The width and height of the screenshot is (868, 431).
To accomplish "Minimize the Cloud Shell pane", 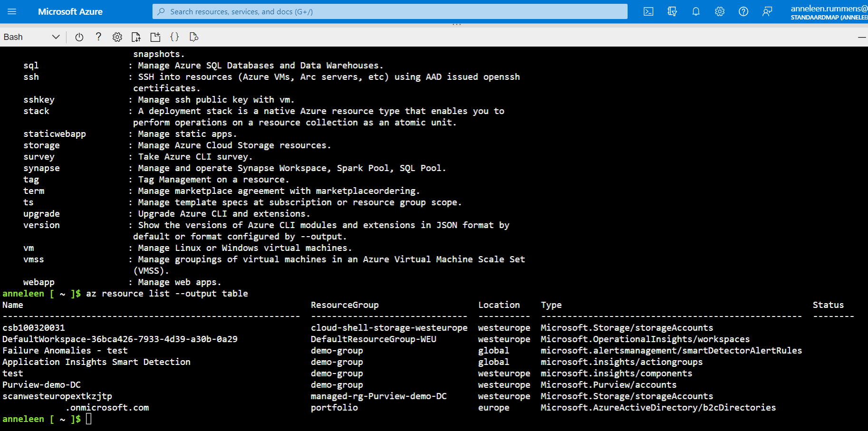I will pyautogui.click(x=861, y=37).
